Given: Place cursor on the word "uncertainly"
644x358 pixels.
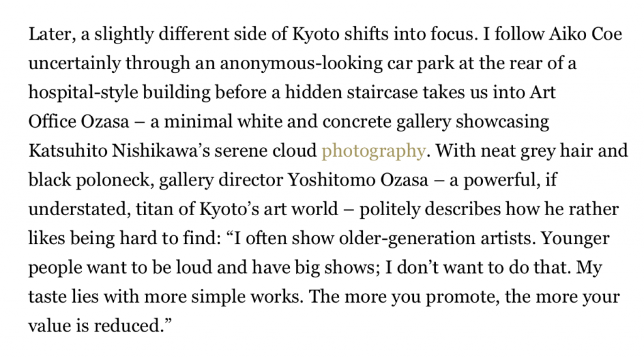Looking at the screenshot, I should (74, 64).
